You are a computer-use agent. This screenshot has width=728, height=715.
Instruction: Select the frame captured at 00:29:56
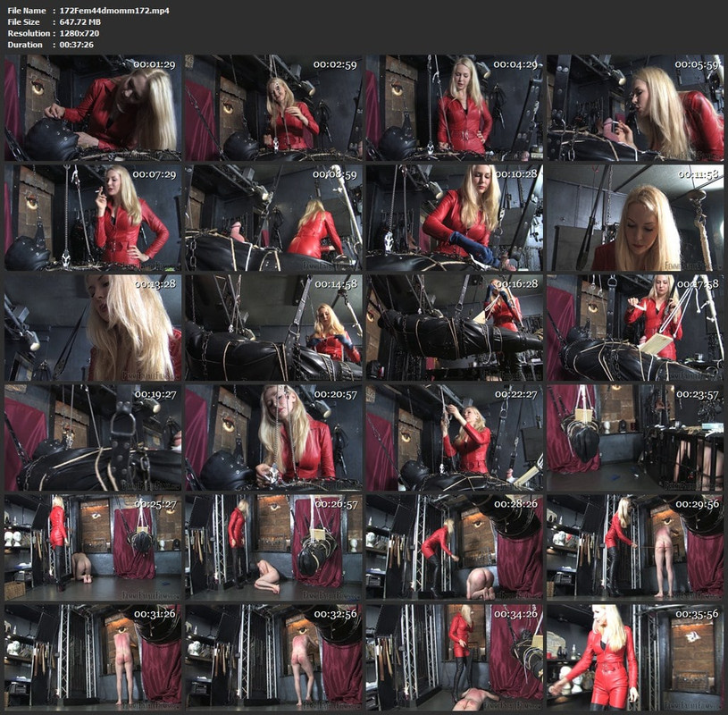[x=635, y=547]
